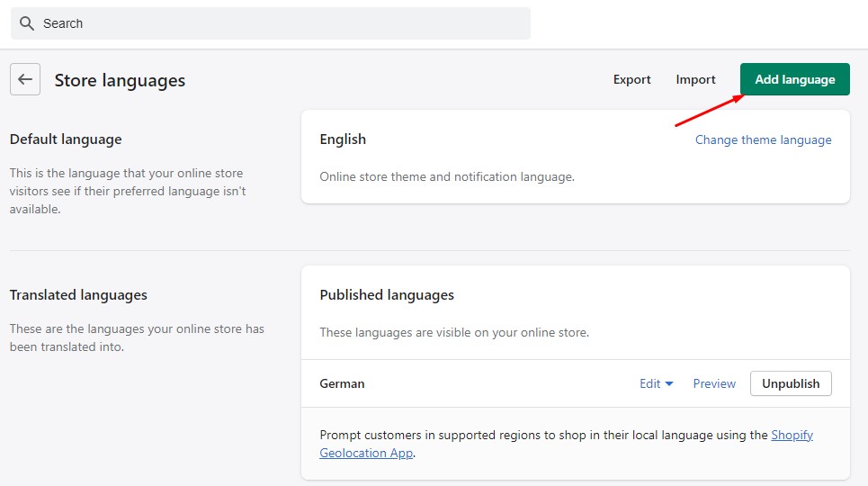Open the Change theme language link
868x486 pixels.
pyautogui.click(x=763, y=139)
